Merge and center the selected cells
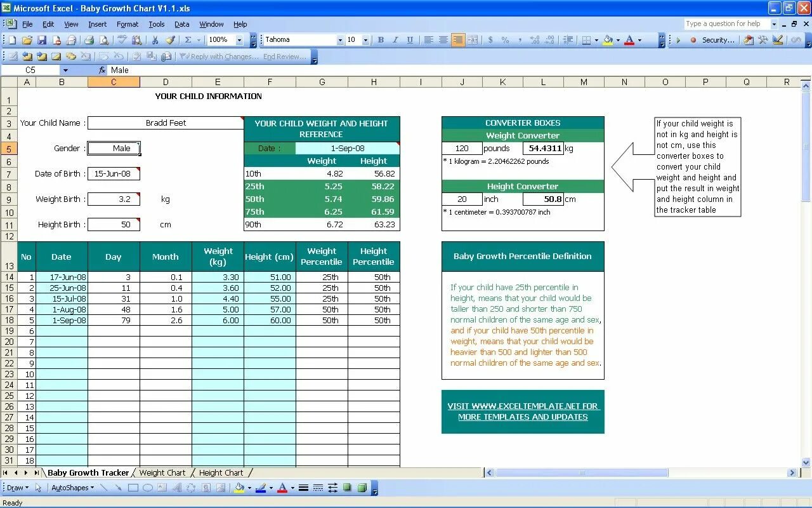Image resolution: width=812 pixels, height=508 pixels. tap(473, 40)
